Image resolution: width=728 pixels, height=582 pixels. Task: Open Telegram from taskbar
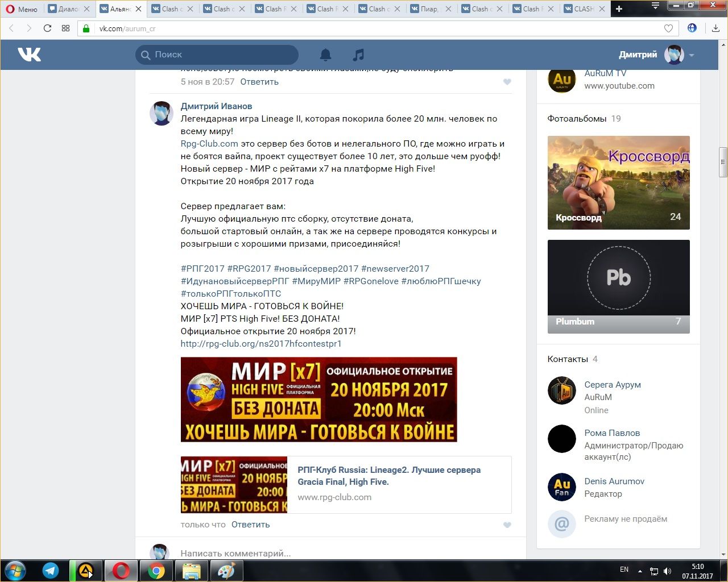point(51,571)
